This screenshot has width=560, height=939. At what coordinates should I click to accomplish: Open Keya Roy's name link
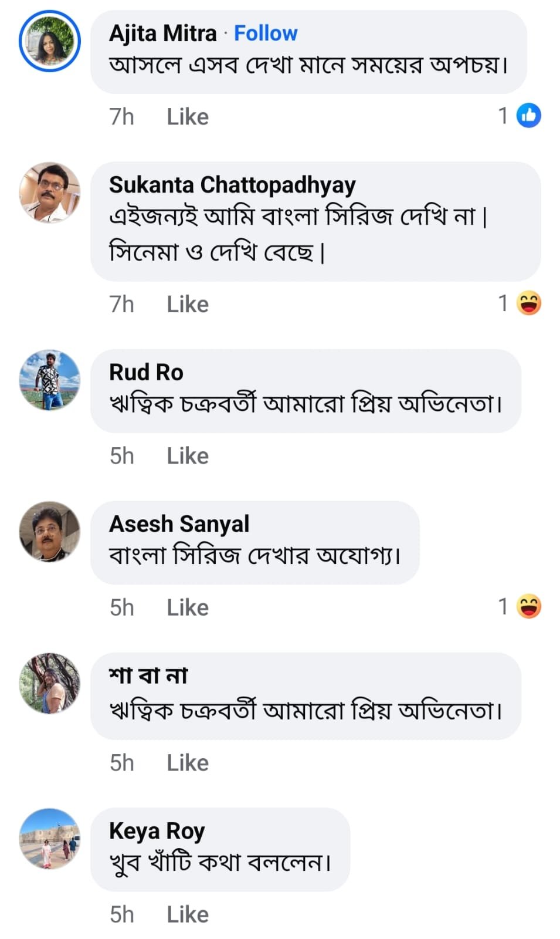(x=157, y=831)
